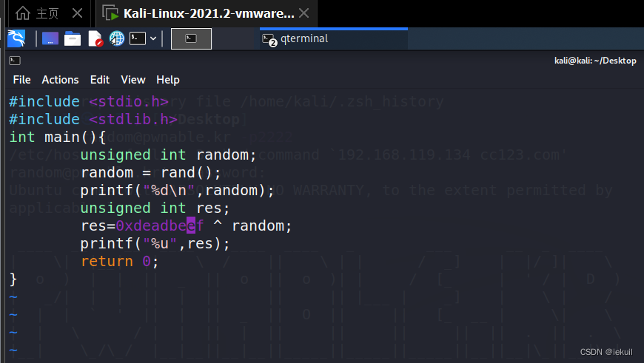Click the 'random = rand();' line

point(150,173)
